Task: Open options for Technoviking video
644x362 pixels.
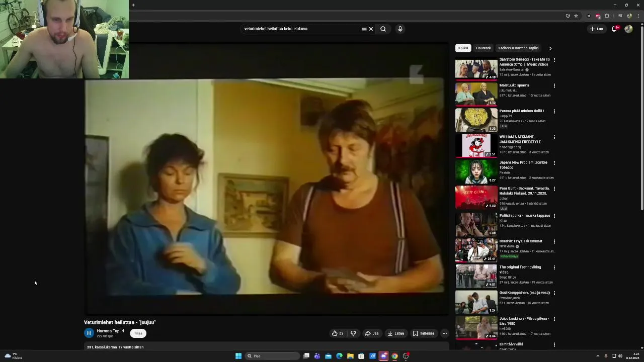Action: [x=554, y=268]
